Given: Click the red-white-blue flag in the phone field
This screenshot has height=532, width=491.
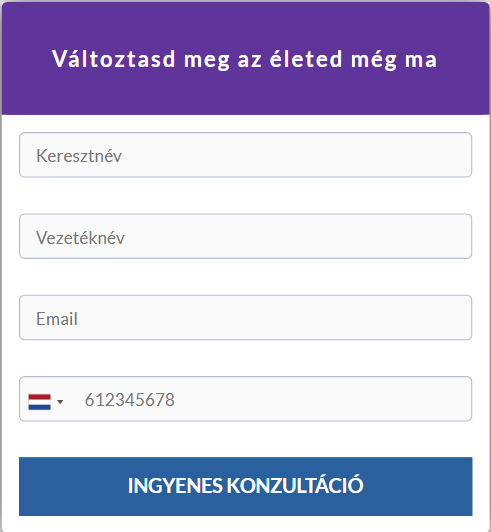Looking at the screenshot, I should point(40,402).
